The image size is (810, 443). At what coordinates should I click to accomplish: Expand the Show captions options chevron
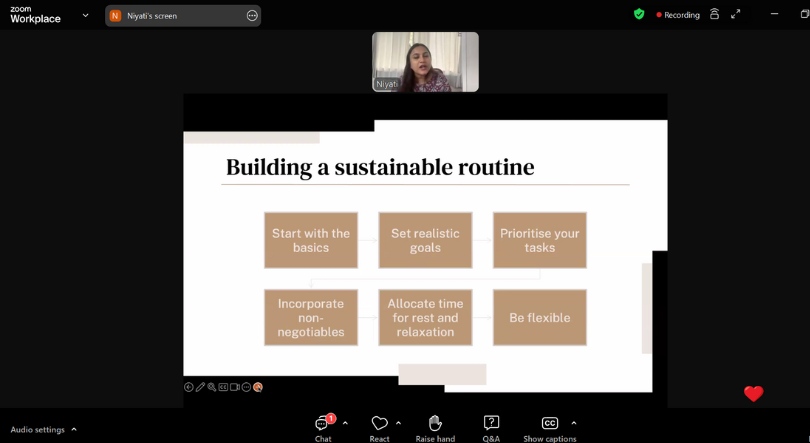point(573,423)
